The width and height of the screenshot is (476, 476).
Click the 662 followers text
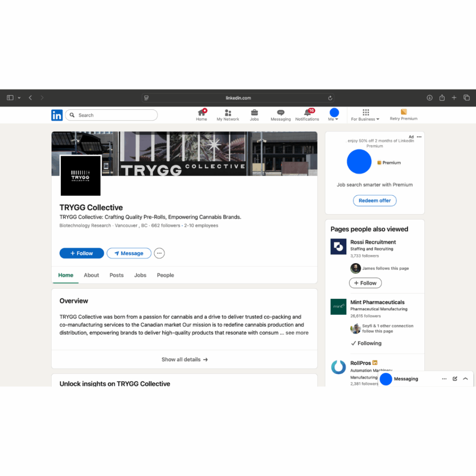[166, 225]
